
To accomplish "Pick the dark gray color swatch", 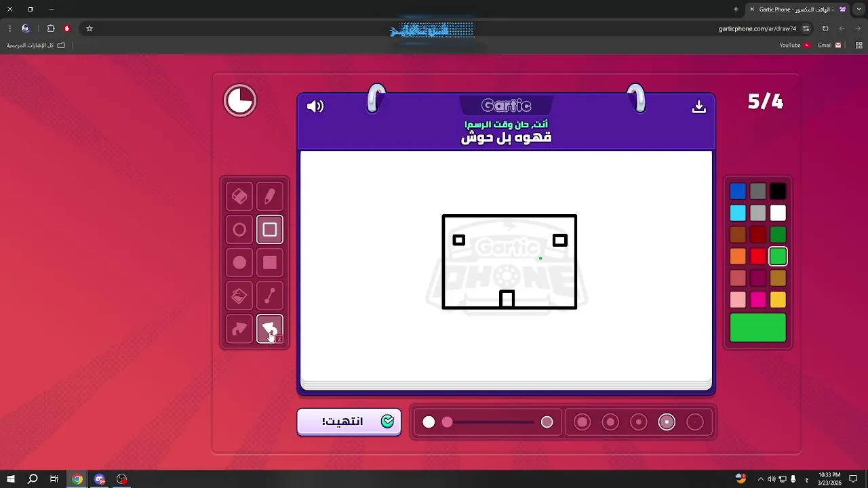I will coord(758,192).
